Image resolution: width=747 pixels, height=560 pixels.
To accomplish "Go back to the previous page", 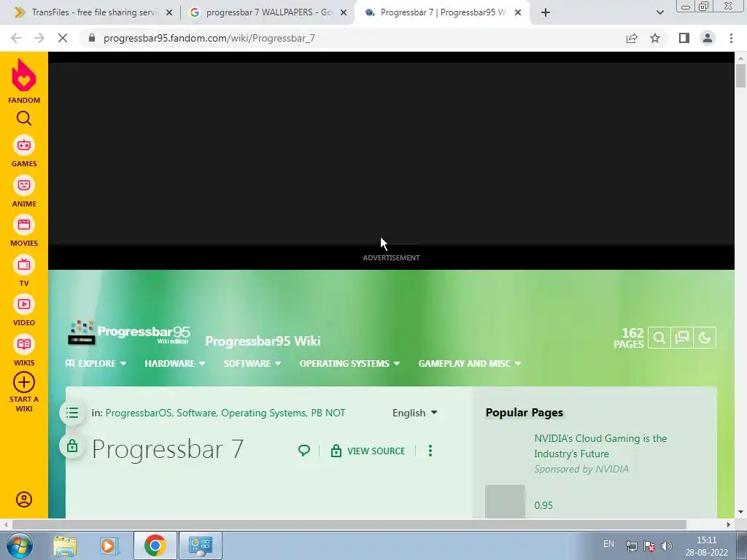I will pyautogui.click(x=16, y=38).
